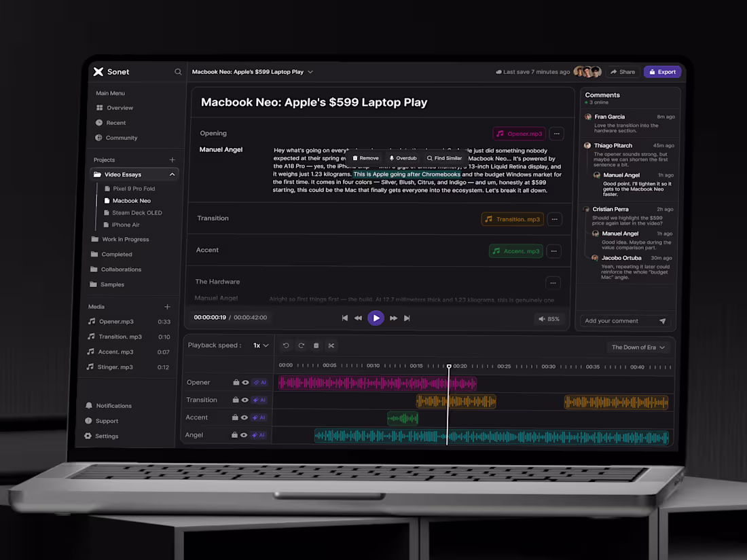Open the Community section in the sidebar
Screen dimensions: 747x560
(121, 138)
